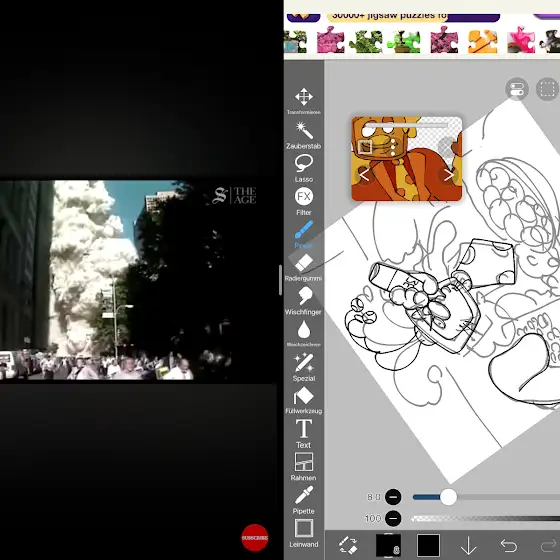560x560 pixels.
Task: Select the Weichzeichnen blur droplet tool
Action: click(x=304, y=334)
